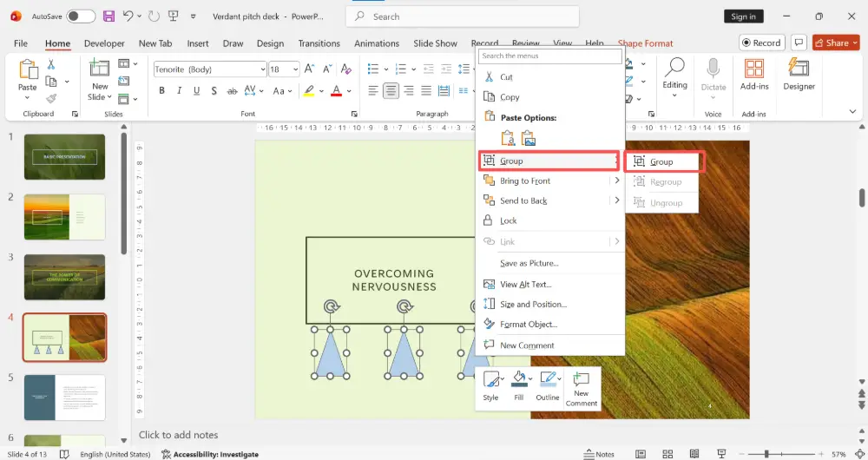The width and height of the screenshot is (868, 460).
Task: Click the Search box in title bar
Action: [463, 16]
